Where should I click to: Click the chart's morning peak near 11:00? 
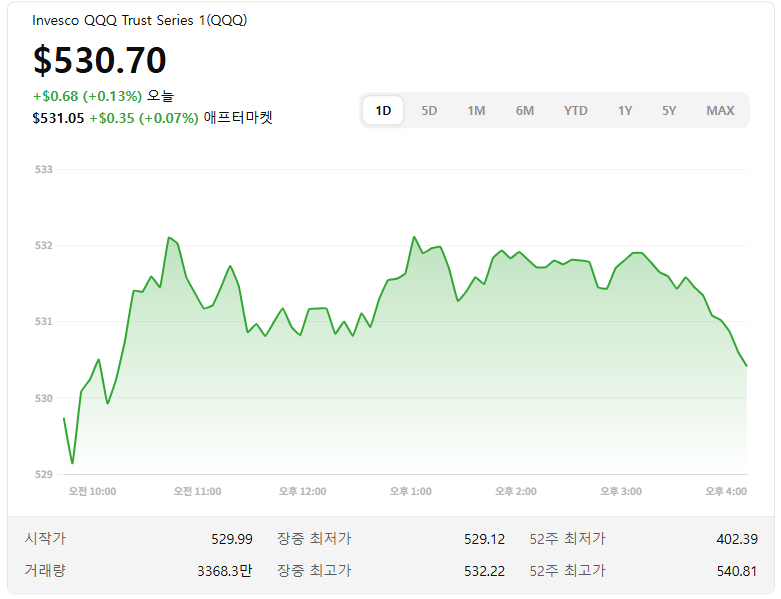tap(169, 238)
